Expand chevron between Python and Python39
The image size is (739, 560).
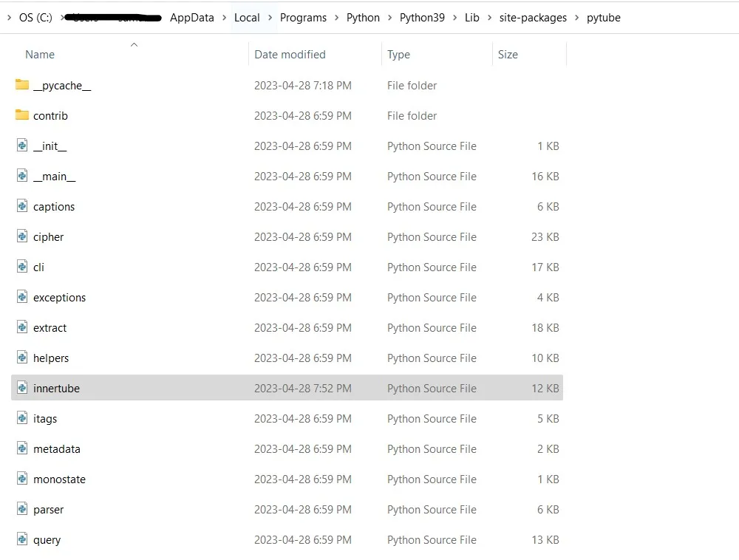[x=389, y=18]
